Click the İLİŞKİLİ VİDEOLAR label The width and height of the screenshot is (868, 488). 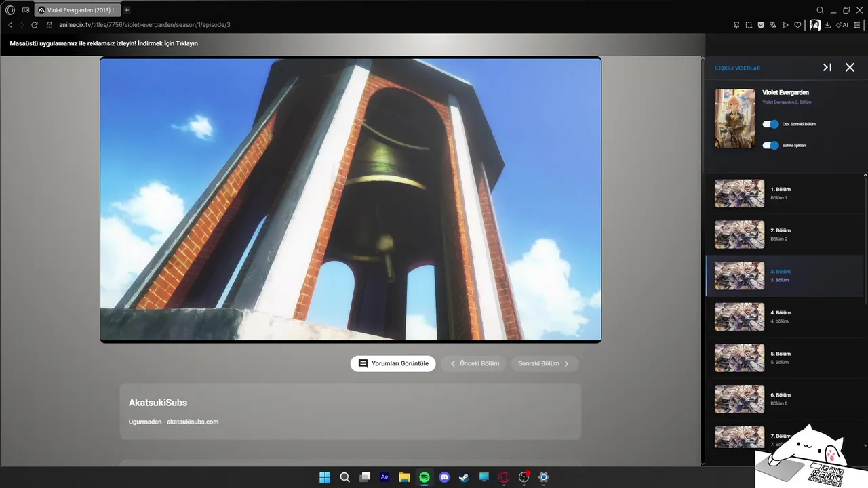[737, 68]
